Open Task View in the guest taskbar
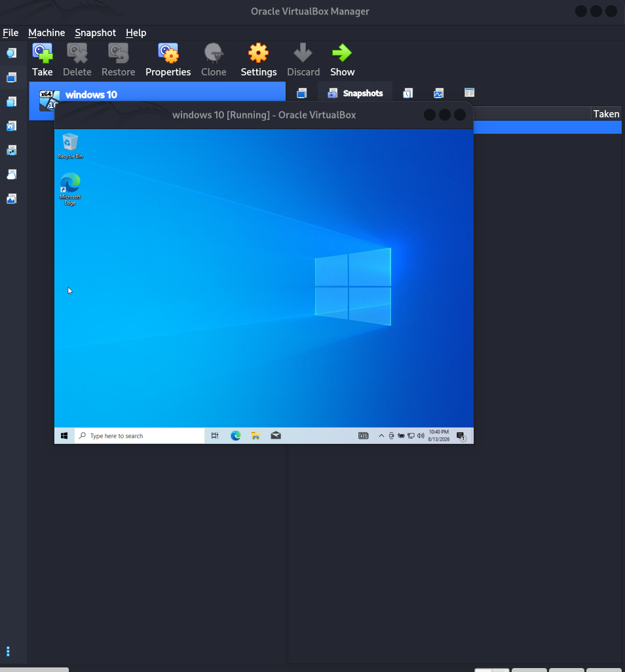The width and height of the screenshot is (625, 672). pos(215,436)
